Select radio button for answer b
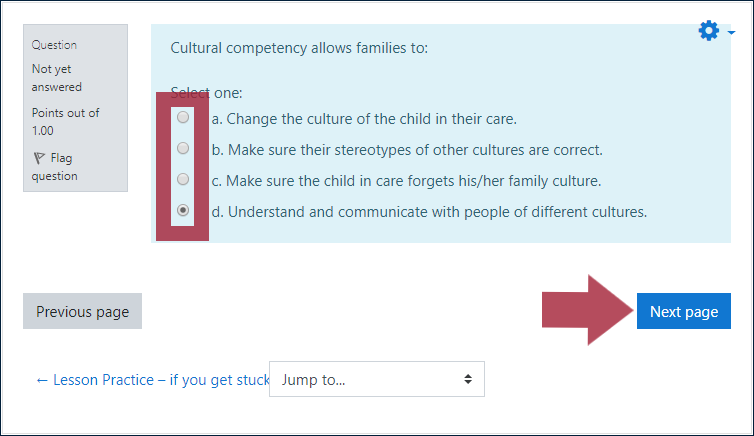The image size is (754, 436). (183, 148)
